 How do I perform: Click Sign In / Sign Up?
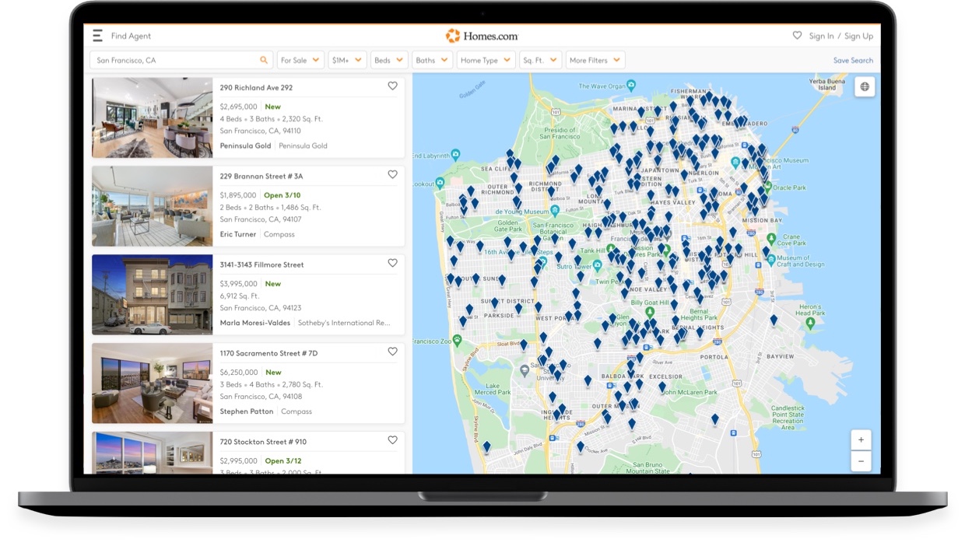click(x=840, y=36)
